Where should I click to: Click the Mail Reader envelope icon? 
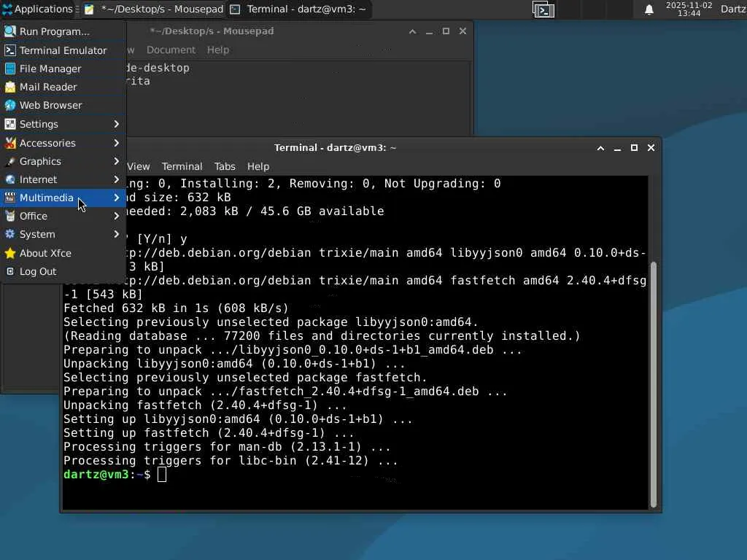tap(10, 87)
